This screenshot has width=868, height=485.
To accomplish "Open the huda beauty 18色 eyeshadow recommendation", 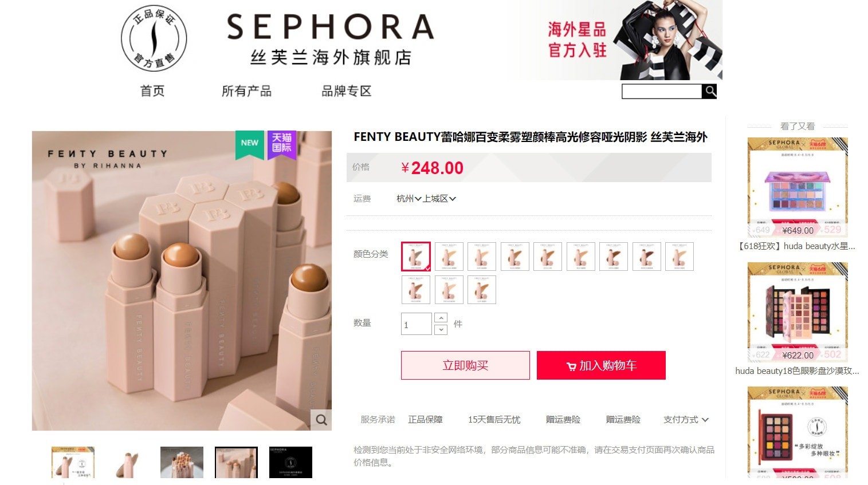I will pos(797,318).
